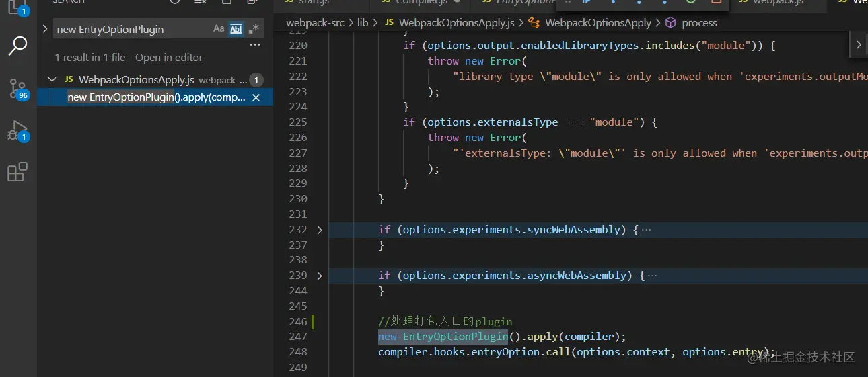Viewport: 868px width, 377px height.
Task: Click line number 220 in the gutter
Action: tap(298, 46)
